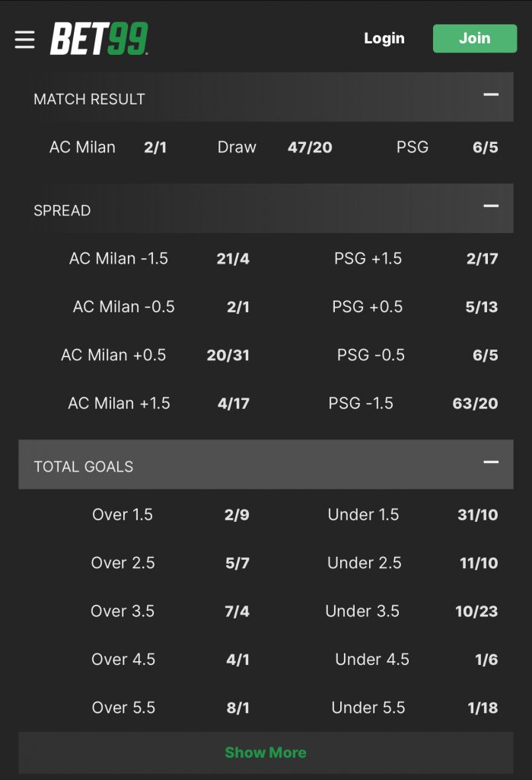Select Over 2.5 goals at 5/7
This screenshot has height=780, width=532.
170,563
